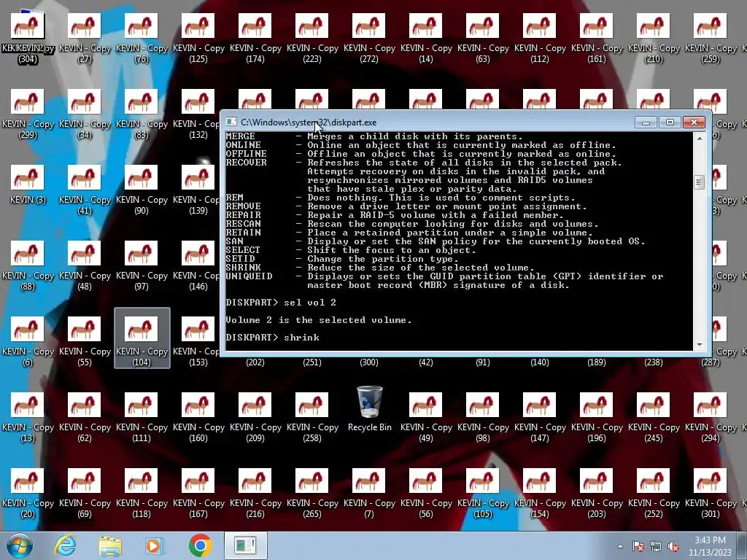Select the KEVIN - Copy (259) desktop icon
747x560 pixels.
point(711,38)
